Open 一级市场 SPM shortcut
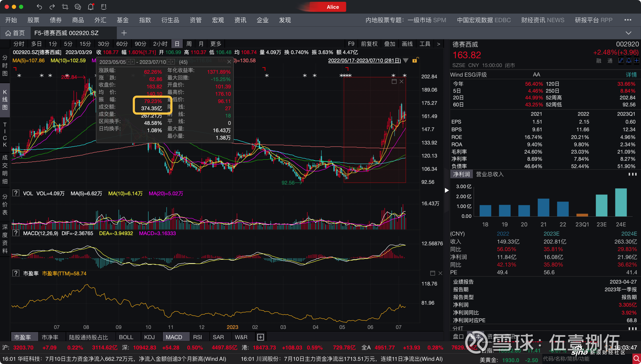The image size is (641, 364). point(427,20)
